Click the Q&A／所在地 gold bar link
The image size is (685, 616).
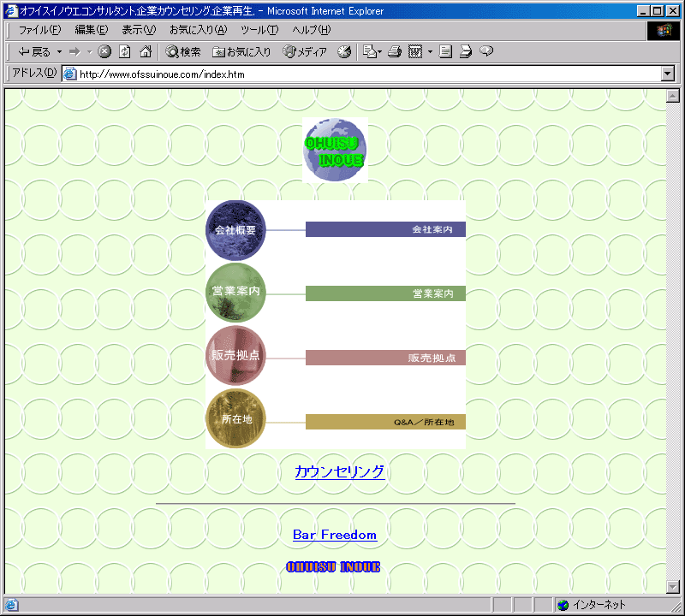385,422
